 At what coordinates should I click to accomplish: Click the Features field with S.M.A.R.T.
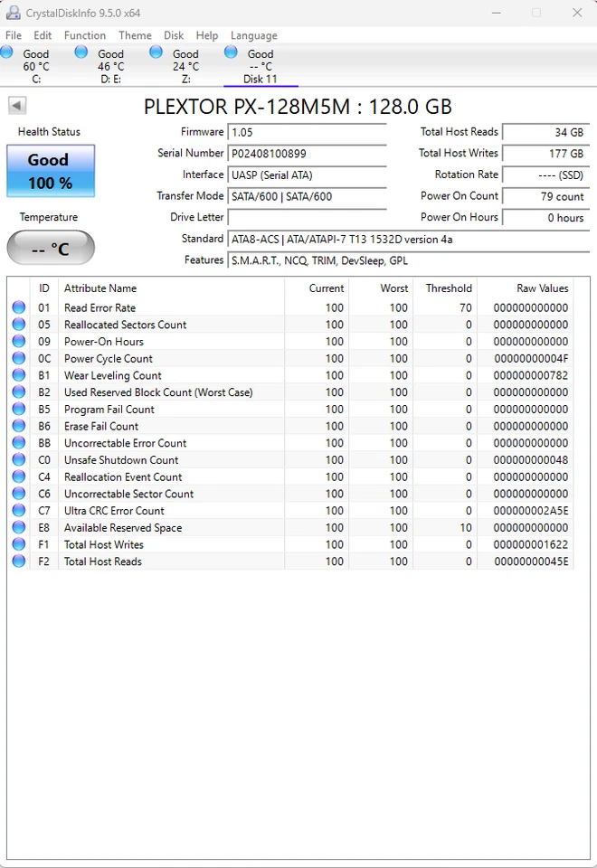pyautogui.click(x=409, y=260)
